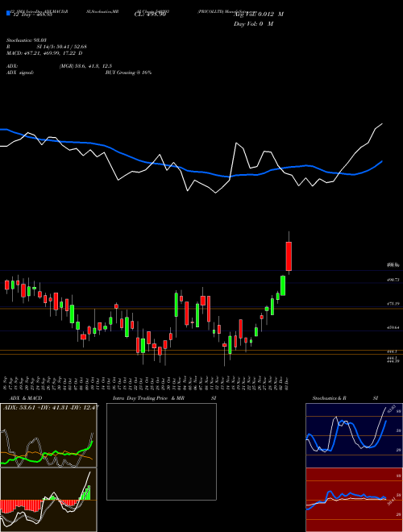This screenshot has height=532, width=403.
Task: Click the 490.73 price axis label
Action: tap(393, 280)
